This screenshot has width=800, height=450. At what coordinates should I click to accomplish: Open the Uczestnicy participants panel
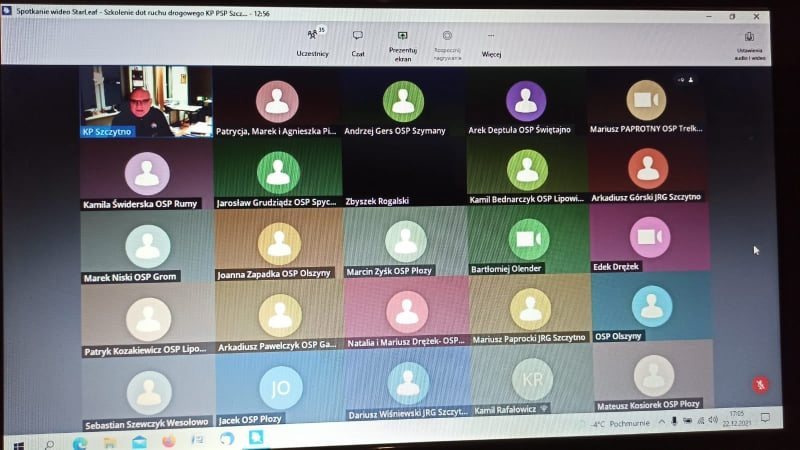point(312,40)
